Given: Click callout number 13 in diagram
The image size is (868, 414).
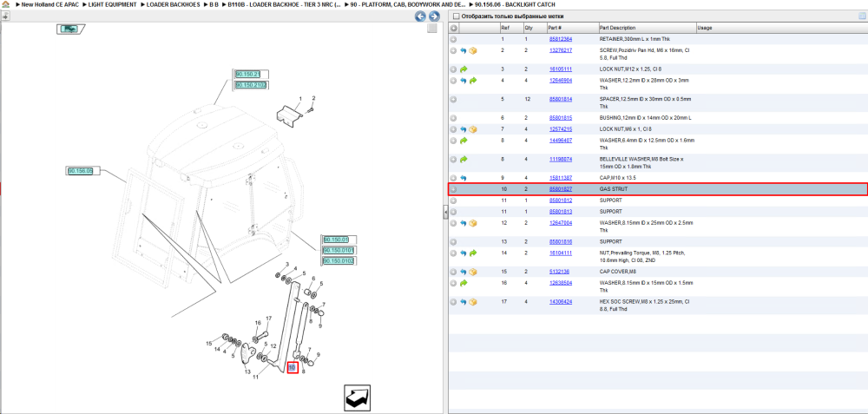Looking at the screenshot, I should pos(247,371).
